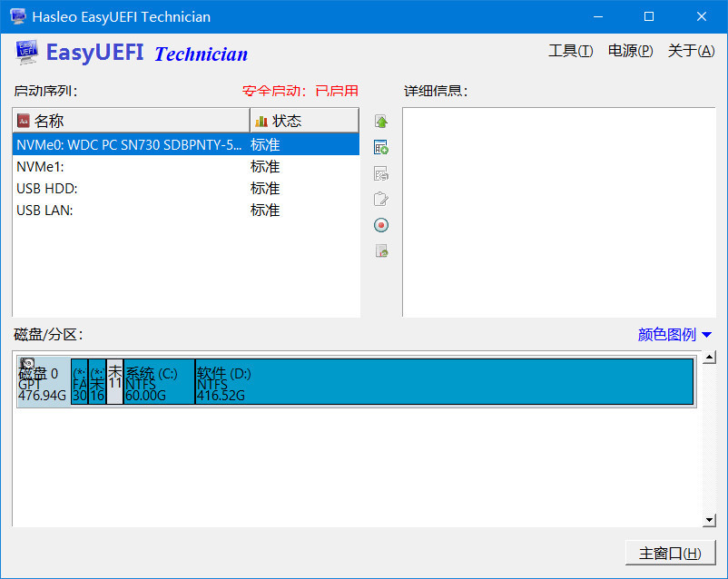Viewport: 728px width, 579px height.
Task: Click inside the 详细信息 details box
Action: (x=559, y=212)
